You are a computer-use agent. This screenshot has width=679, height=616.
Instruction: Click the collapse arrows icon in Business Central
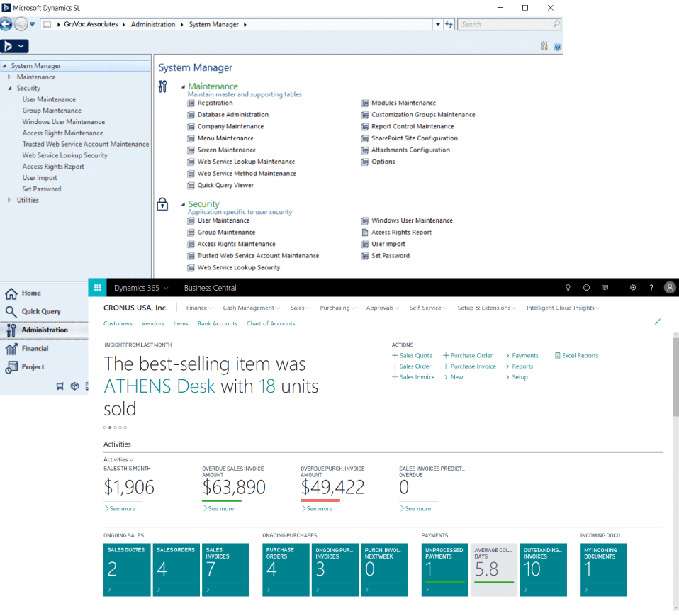coord(657,321)
